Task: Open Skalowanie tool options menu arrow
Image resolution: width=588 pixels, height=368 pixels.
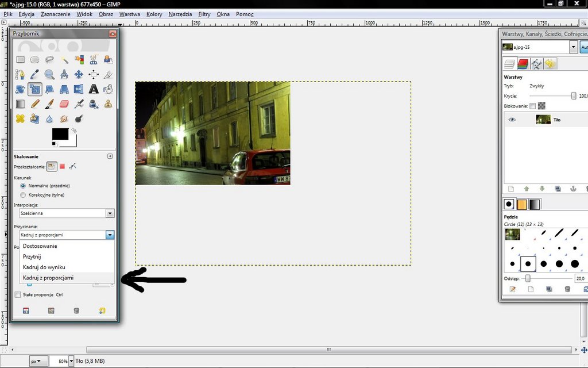Action: point(110,156)
